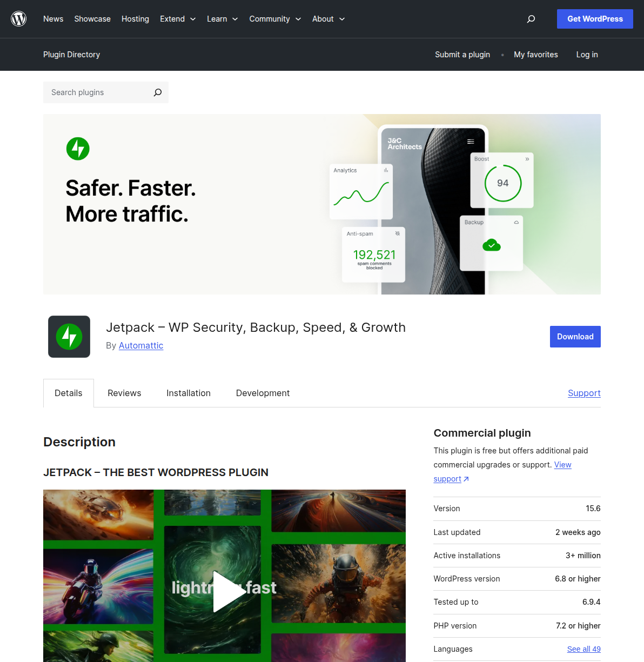Open the Community dropdown
This screenshot has width=644, height=662.
pos(275,19)
